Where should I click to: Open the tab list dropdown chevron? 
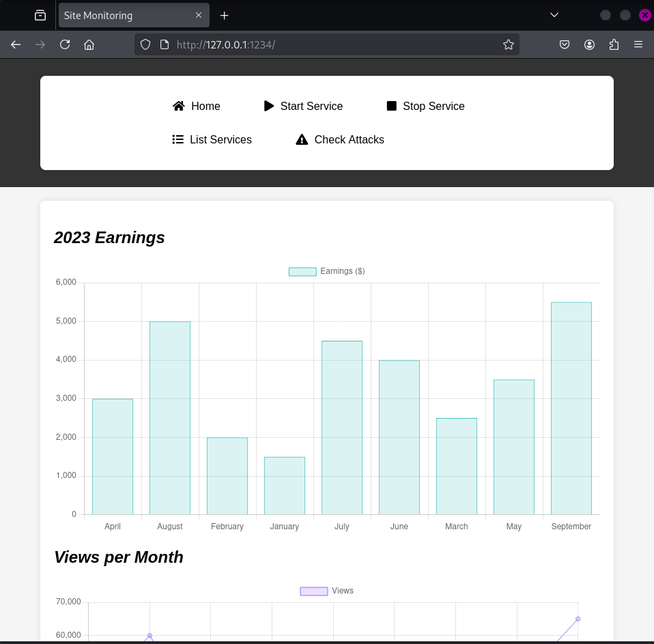pyautogui.click(x=554, y=15)
